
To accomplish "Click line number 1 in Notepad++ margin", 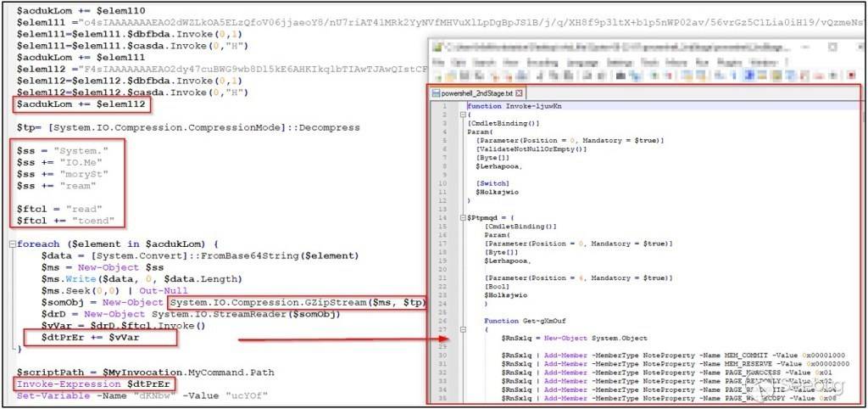I will 444,106.
